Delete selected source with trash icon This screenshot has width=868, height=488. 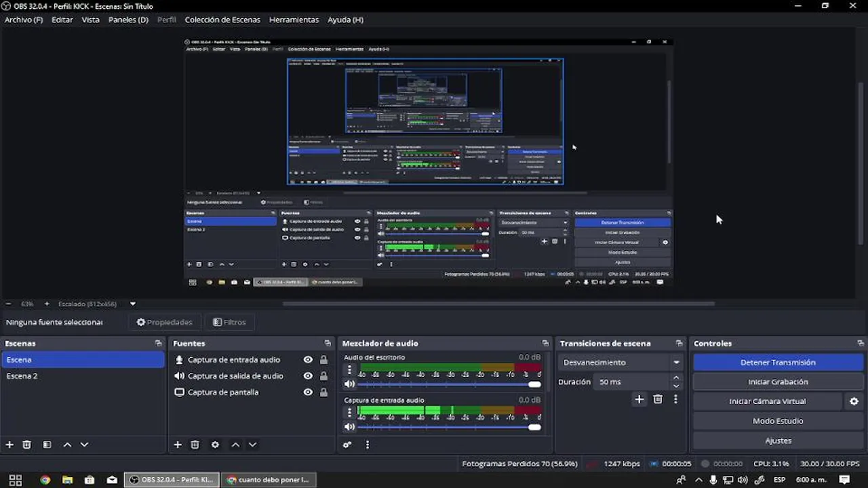[195, 445]
